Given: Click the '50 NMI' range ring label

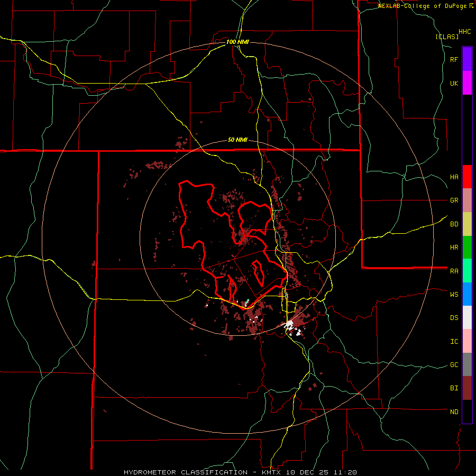Looking at the screenshot, I should point(237,140).
